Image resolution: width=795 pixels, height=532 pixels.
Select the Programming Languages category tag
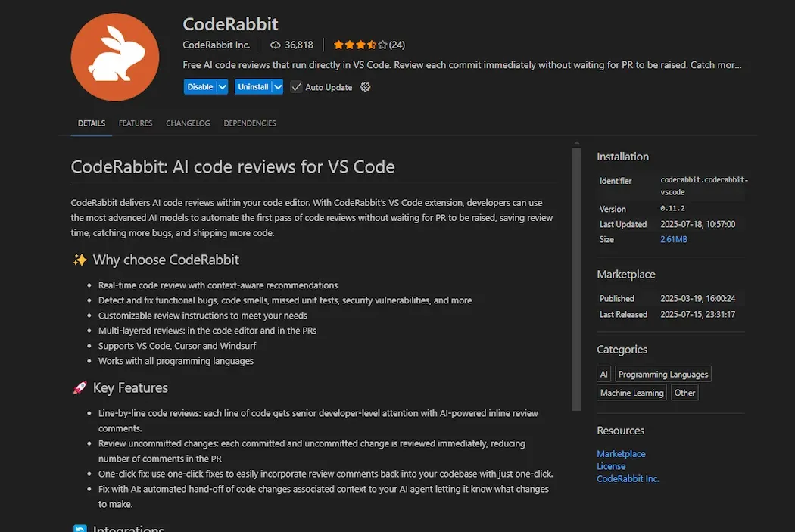pos(662,374)
